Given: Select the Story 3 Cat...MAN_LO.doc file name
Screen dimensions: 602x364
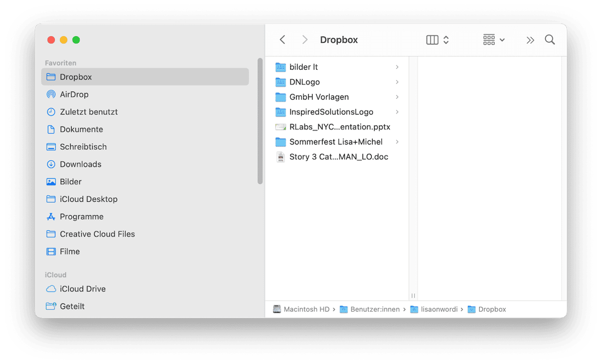Looking at the screenshot, I should [x=339, y=157].
